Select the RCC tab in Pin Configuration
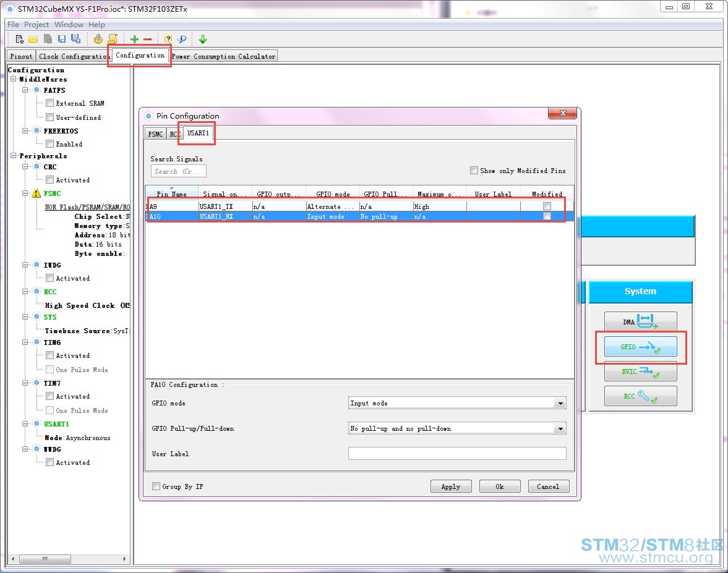 coord(174,134)
